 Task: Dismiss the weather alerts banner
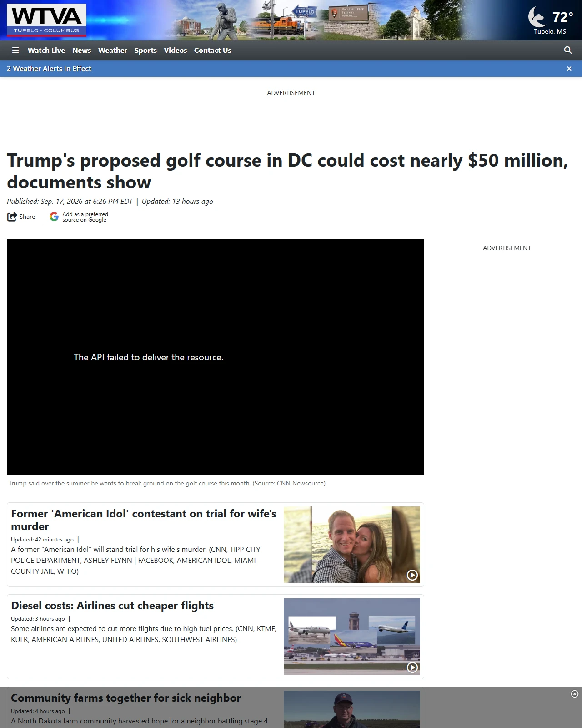pyautogui.click(x=569, y=69)
